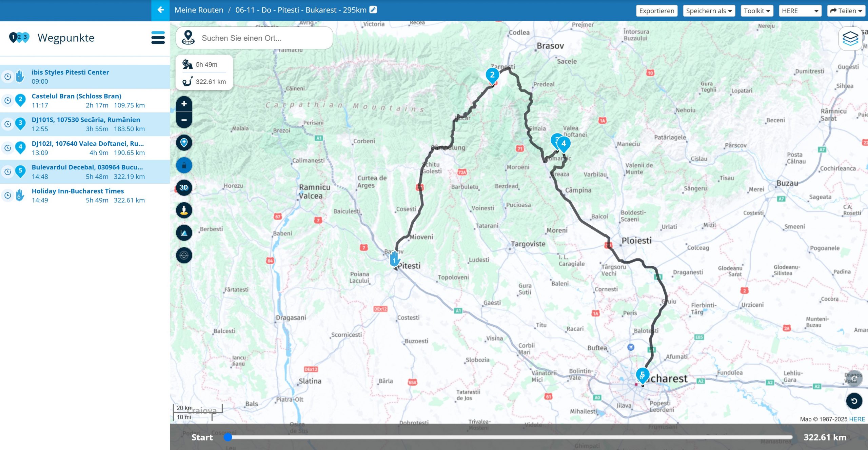Open the map layers panel icon
This screenshot has width=868, height=450.
coord(850,38)
